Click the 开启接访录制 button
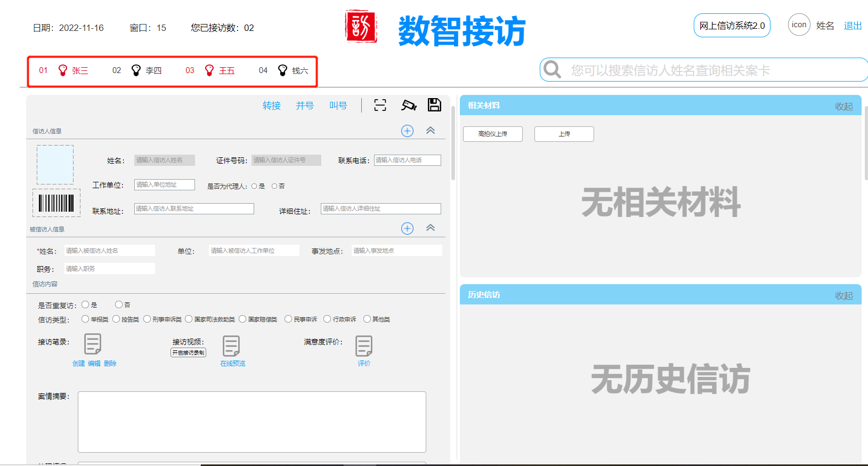The width and height of the screenshot is (868, 466). pos(189,352)
